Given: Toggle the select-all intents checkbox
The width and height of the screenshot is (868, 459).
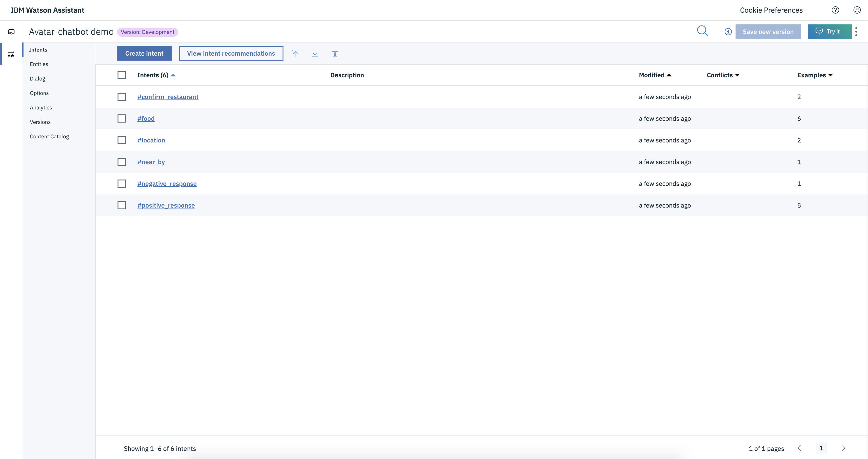Looking at the screenshot, I should 121,75.
